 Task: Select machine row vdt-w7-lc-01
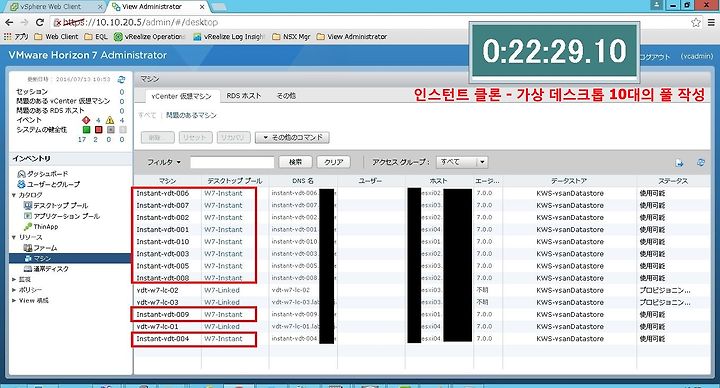coord(422,326)
